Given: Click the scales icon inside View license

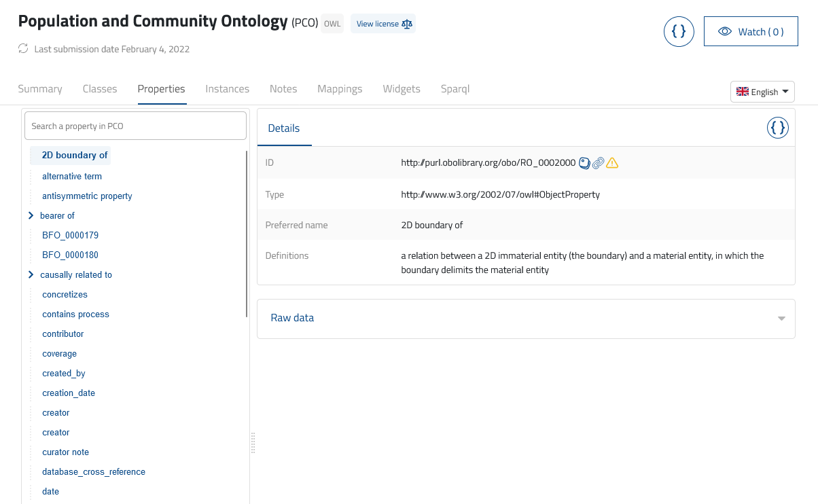Looking at the screenshot, I should 406,23.
